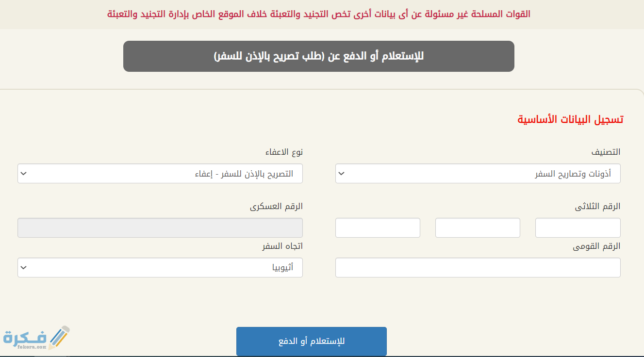Click the middle الرقم الثلاثى box

pos(478,228)
